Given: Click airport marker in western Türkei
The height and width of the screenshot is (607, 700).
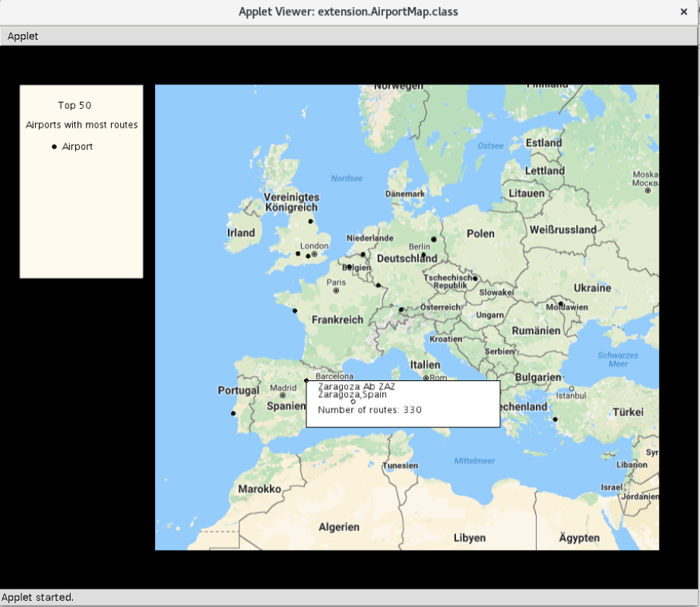Looking at the screenshot, I should click(555, 419).
